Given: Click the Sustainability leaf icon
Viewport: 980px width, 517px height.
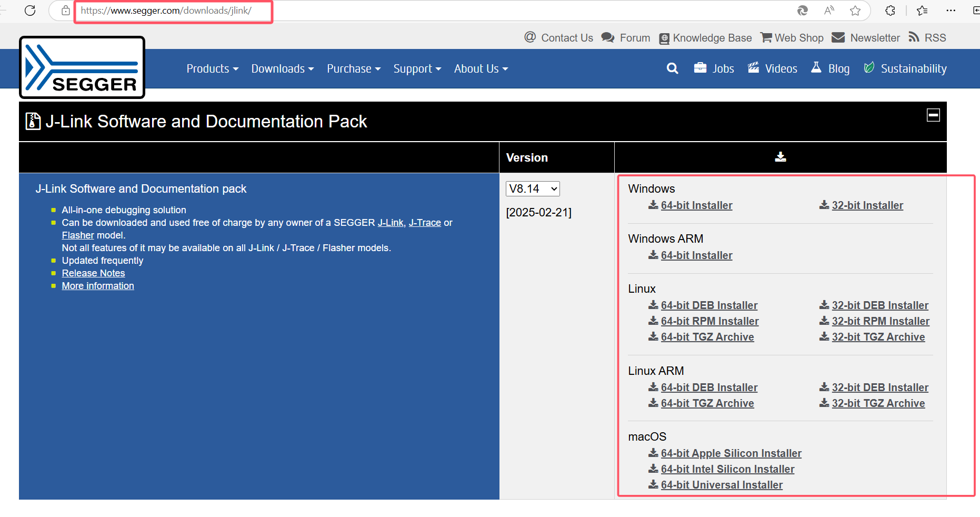Looking at the screenshot, I should (869, 67).
